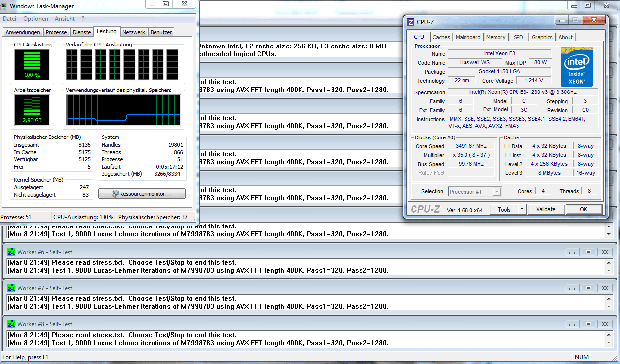This screenshot has width=620, height=364.
Task: Select the Leistung tab in Task-Manager
Action: point(106,31)
